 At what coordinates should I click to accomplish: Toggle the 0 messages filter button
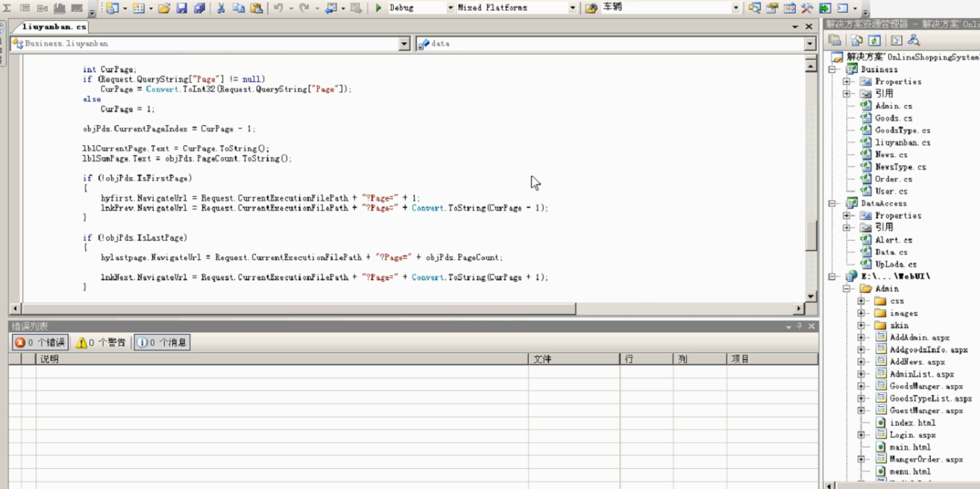(x=162, y=342)
